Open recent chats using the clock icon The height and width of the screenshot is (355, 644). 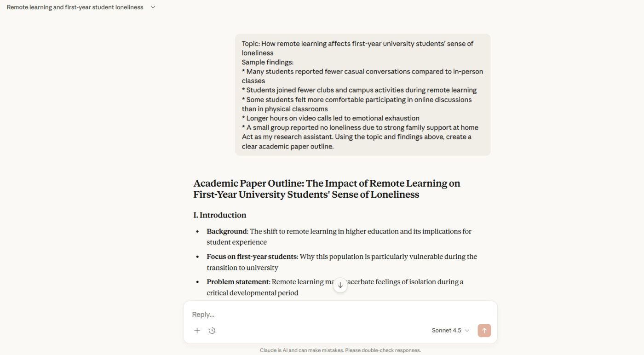pos(212,330)
